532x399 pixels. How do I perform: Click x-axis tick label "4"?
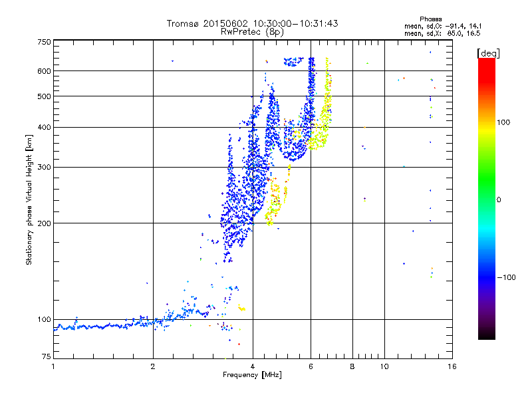pyautogui.click(x=253, y=366)
